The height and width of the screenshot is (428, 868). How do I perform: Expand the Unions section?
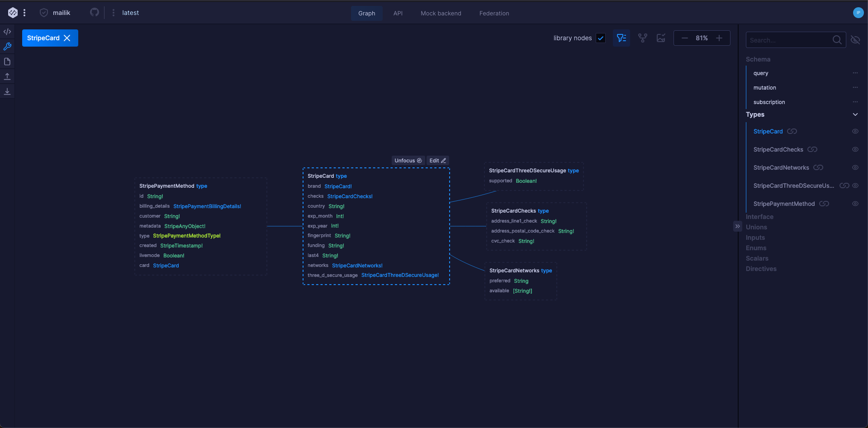tap(756, 227)
